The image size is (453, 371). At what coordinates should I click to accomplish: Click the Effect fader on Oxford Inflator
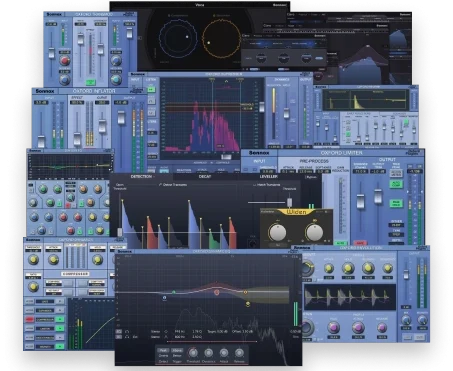(77, 139)
